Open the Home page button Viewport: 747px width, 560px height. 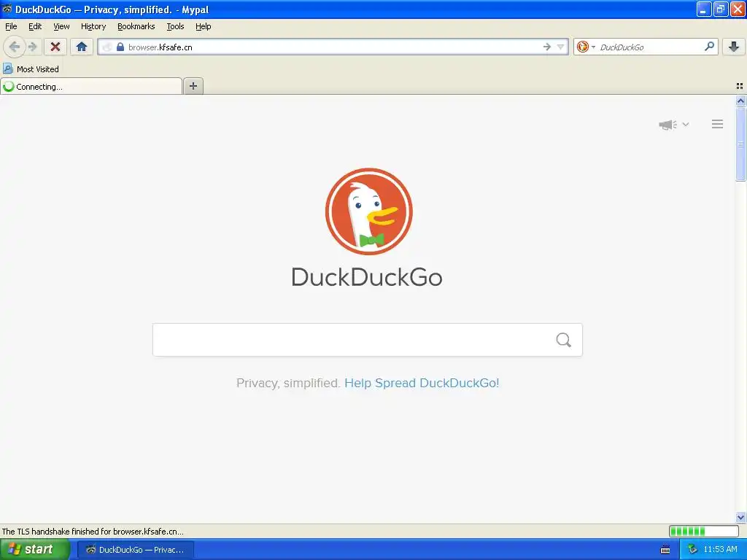[x=82, y=47]
